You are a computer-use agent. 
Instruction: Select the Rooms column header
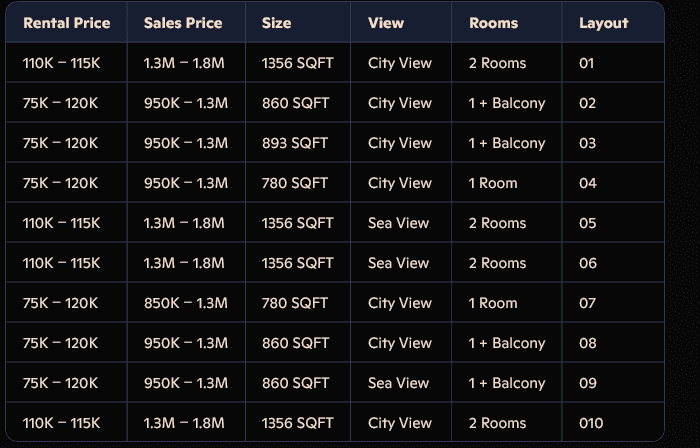click(x=493, y=23)
